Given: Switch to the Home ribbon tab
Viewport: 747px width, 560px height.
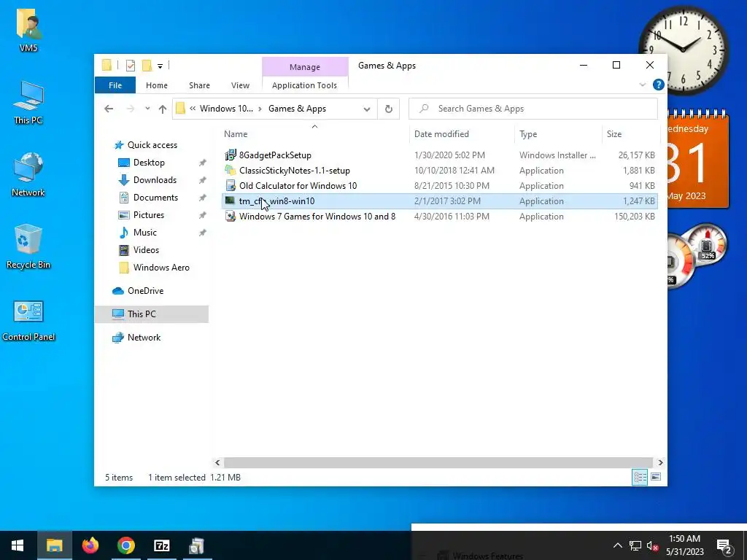Looking at the screenshot, I should point(157,85).
